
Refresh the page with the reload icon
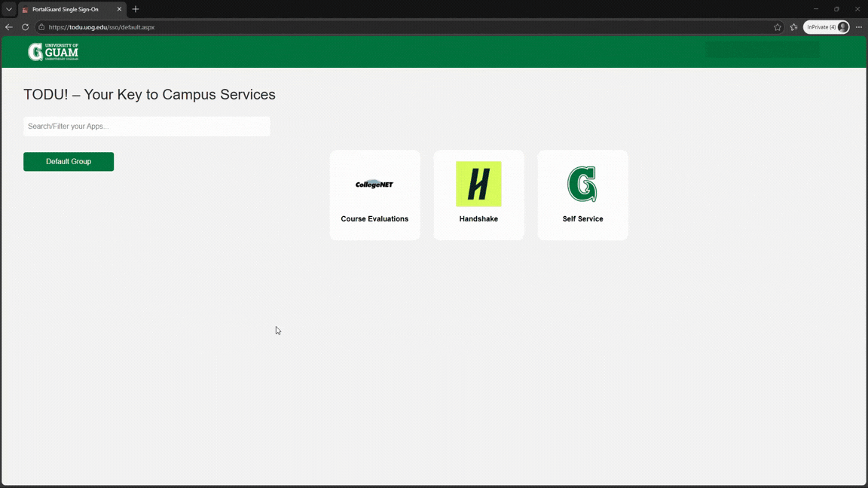25,27
